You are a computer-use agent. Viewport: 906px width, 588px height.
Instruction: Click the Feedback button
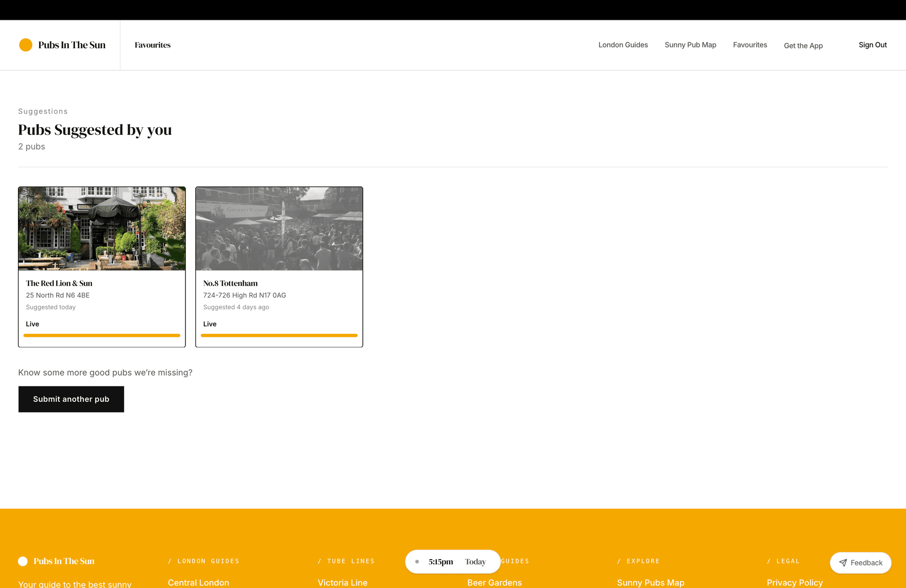click(860, 563)
